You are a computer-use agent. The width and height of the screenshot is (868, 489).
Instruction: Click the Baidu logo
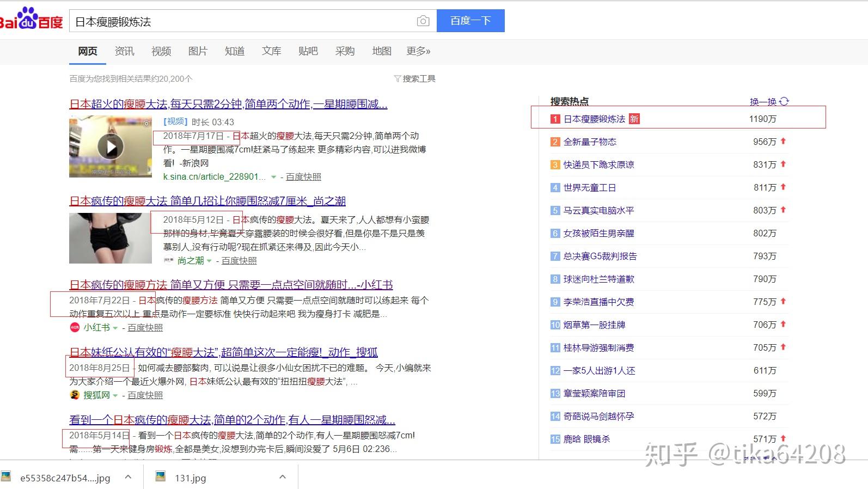click(31, 19)
